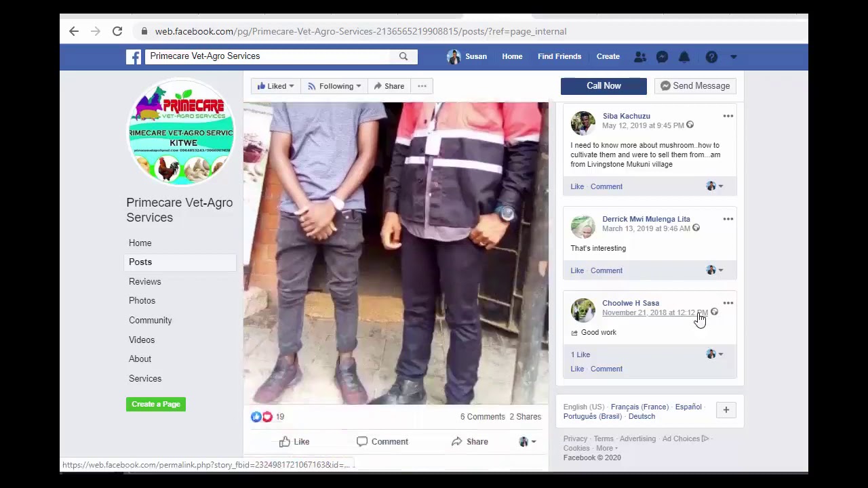This screenshot has width=868, height=488.
Task: Click Like under Siba Kachuzu's post
Action: (577, 186)
